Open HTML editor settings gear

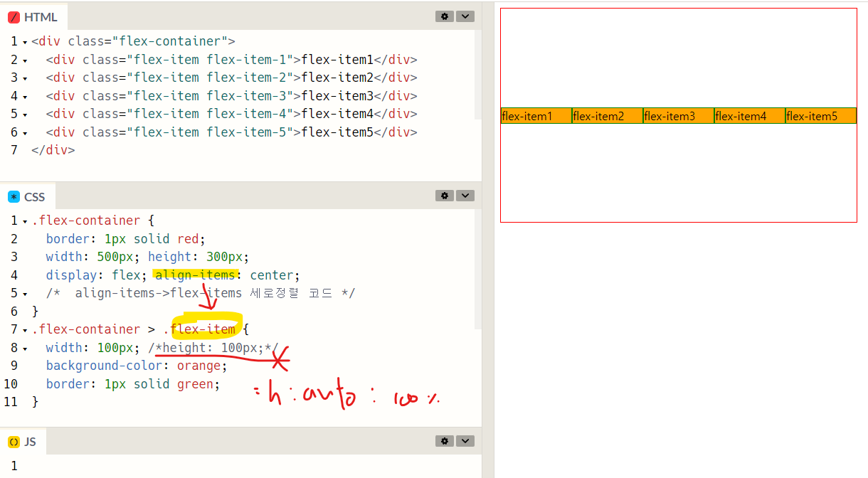click(445, 16)
